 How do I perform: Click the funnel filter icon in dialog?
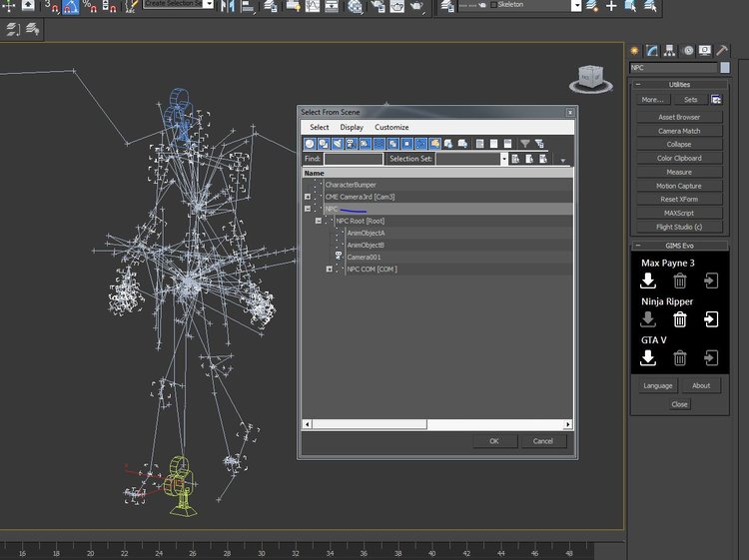coord(524,144)
